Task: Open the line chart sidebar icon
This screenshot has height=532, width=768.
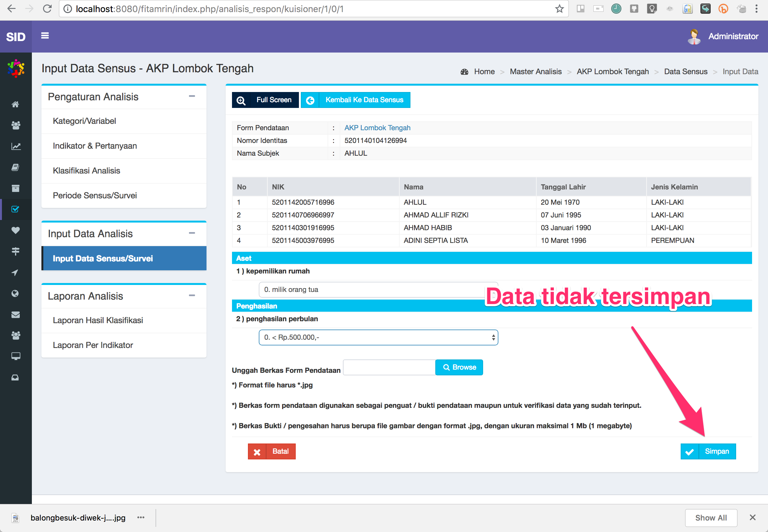Action: point(15,146)
